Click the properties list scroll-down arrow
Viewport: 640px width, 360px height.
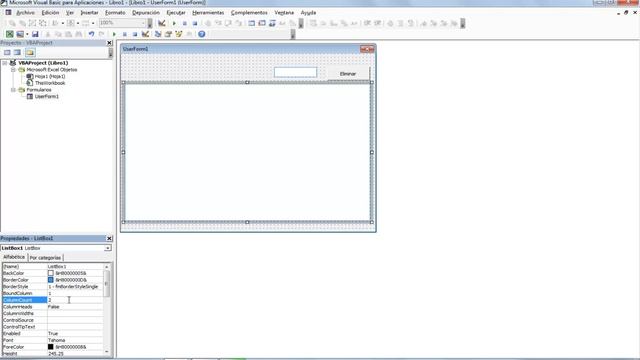[x=107, y=352]
